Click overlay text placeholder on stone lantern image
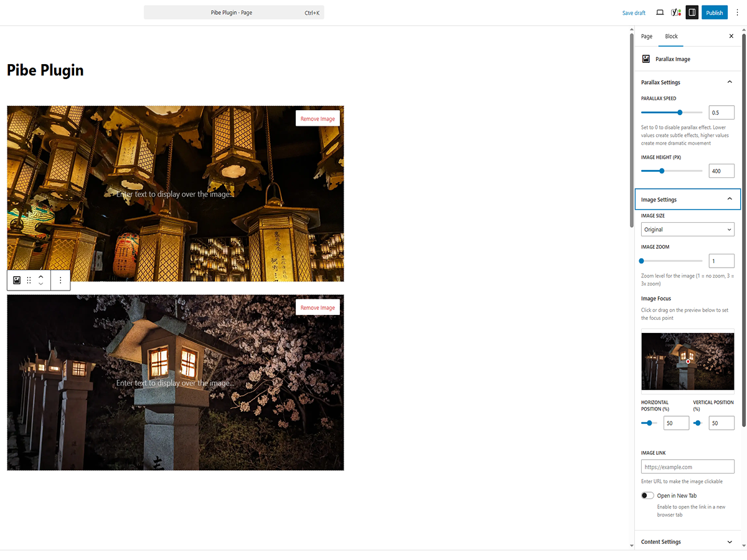This screenshot has width=747, height=560. pos(175,383)
